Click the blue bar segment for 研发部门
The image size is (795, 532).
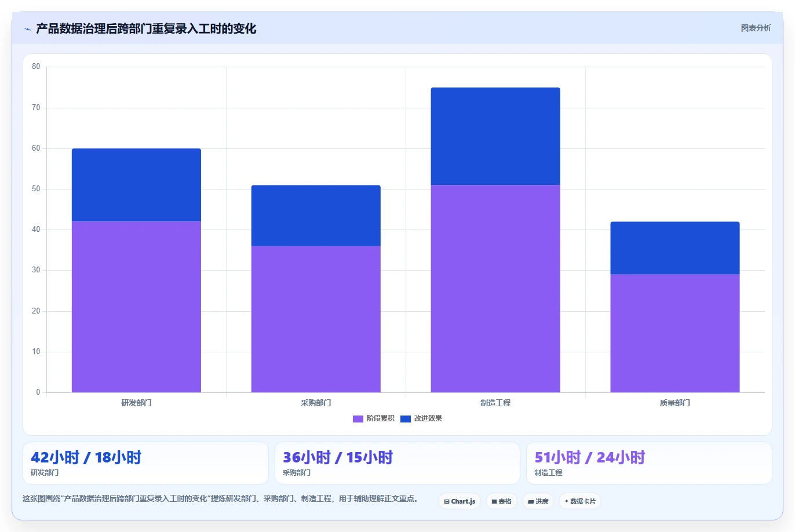(x=136, y=185)
